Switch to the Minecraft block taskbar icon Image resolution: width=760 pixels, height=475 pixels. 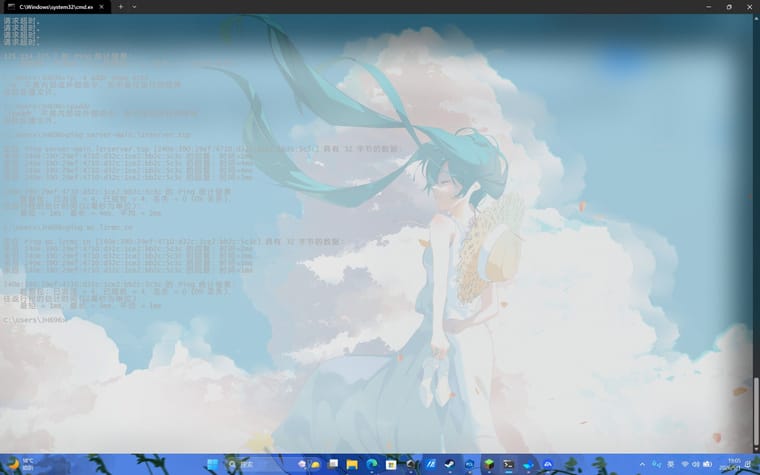(x=489, y=464)
